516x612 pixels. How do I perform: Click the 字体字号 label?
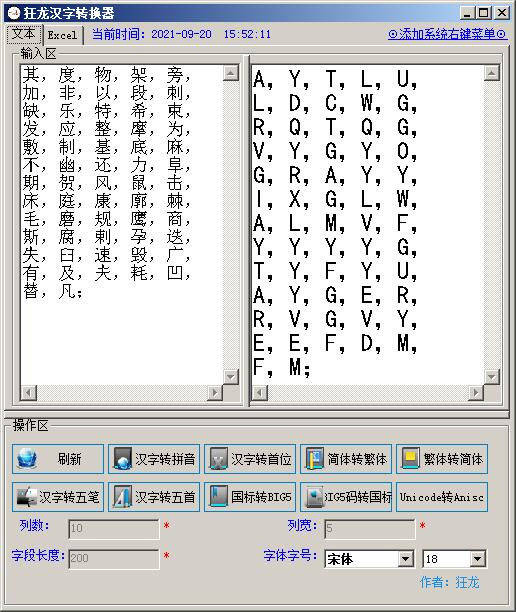pyautogui.click(x=290, y=555)
